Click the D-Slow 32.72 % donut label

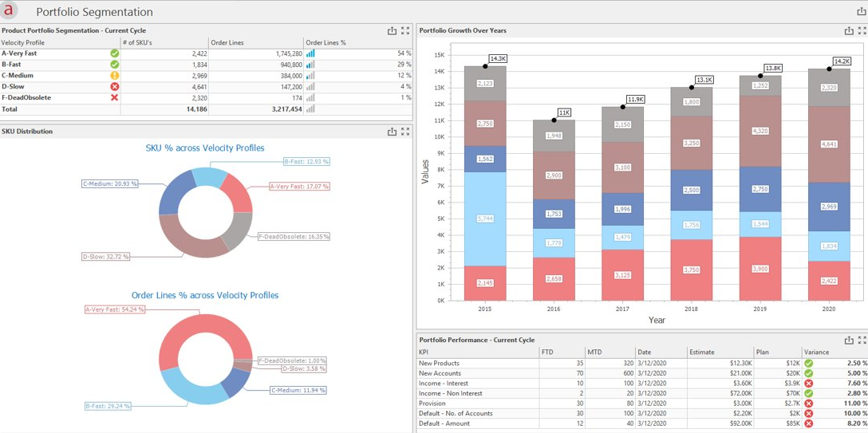pos(106,257)
